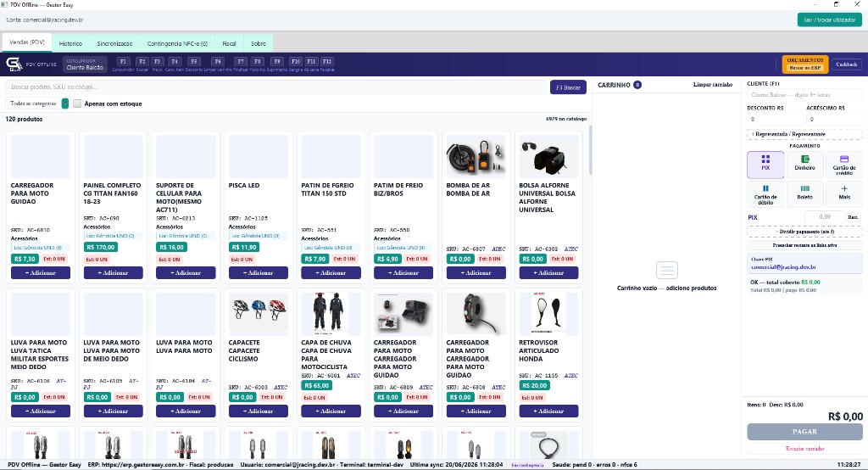This screenshot has width=868, height=470.
Task: Add CARREGADOR PARA MOTO GUIDAO R$ 7,30
Action: pyautogui.click(x=41, y=272)
